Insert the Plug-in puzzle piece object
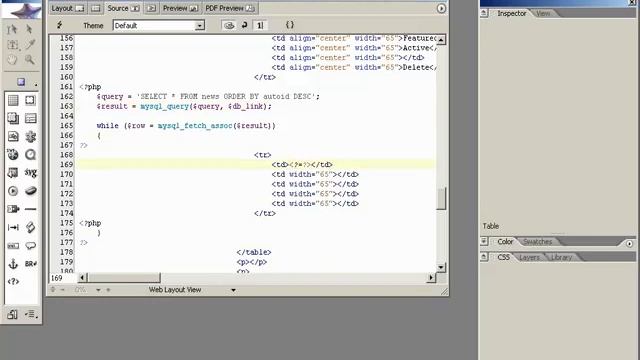 [31, 136]
